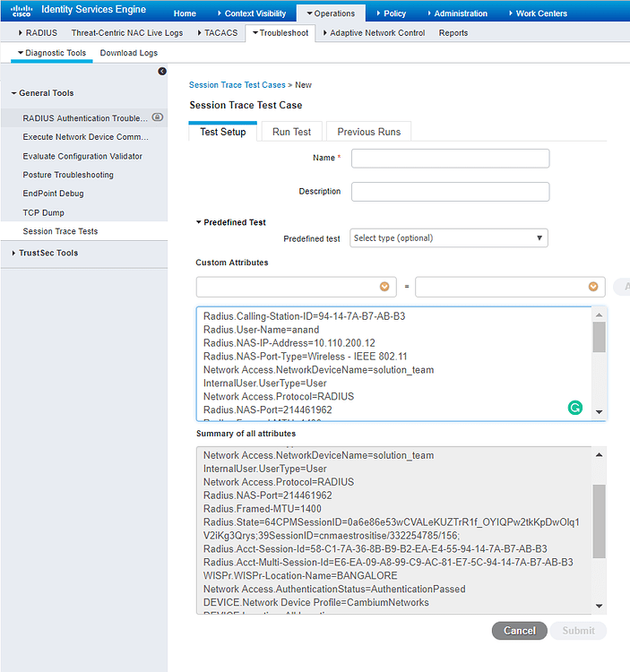Open TCP Dump tool
The image size is (630, 672).
coord(43,212)
